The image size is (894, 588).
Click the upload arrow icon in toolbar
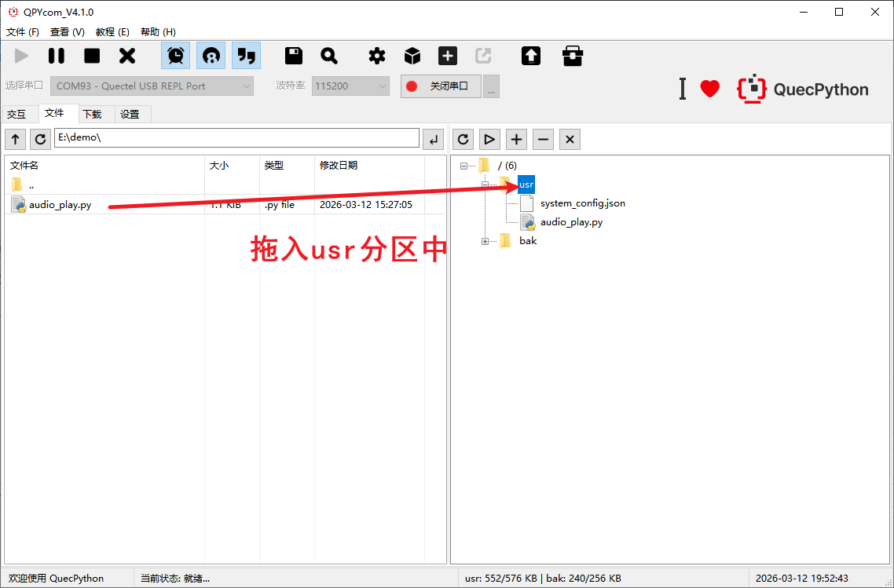tap(531, 56)
